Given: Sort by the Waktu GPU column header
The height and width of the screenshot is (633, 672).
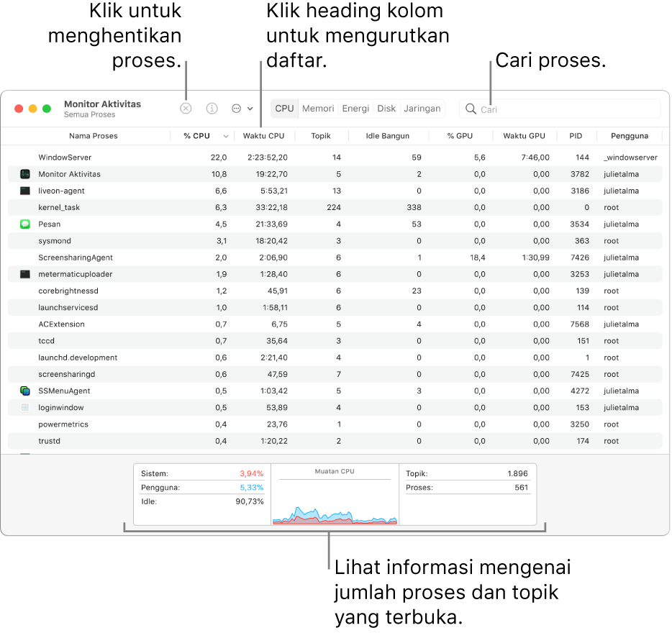Looking at the screenshot, I should click(x=524, y=136).
